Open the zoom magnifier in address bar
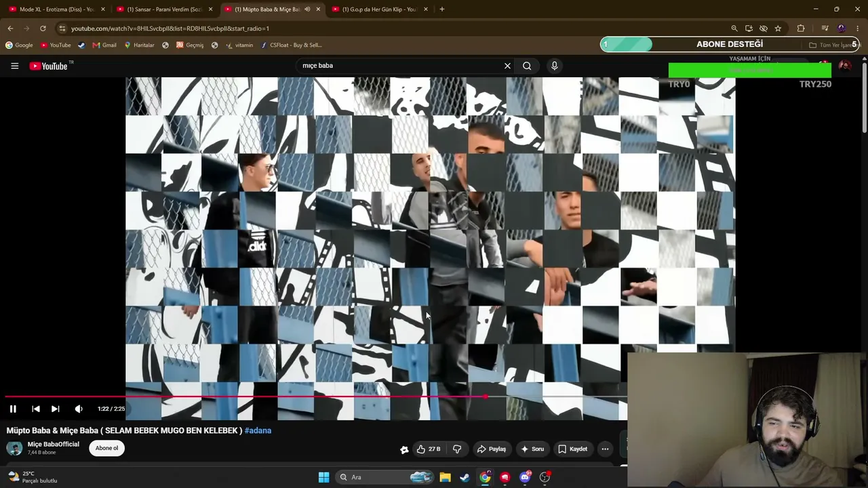 (x=734, y=28)
